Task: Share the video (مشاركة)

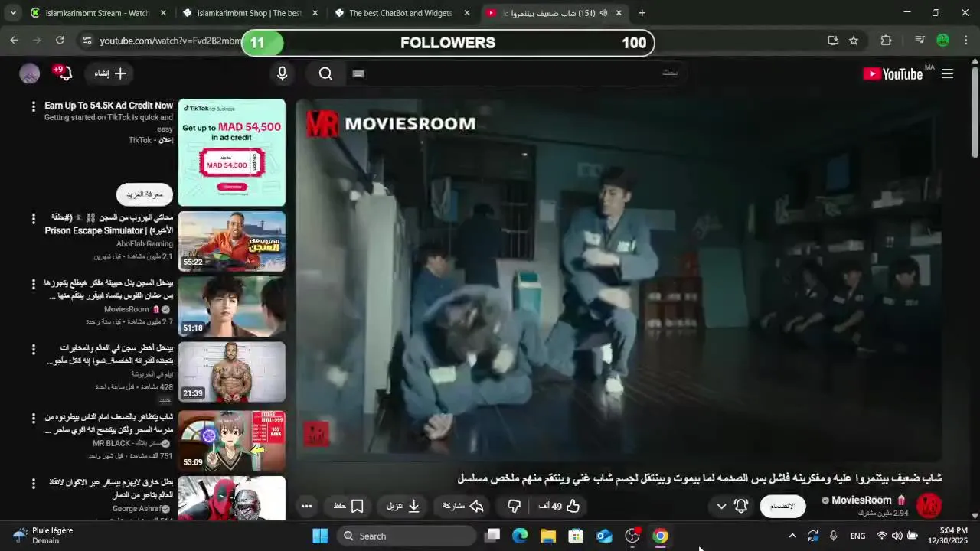Action: point(463,506)
